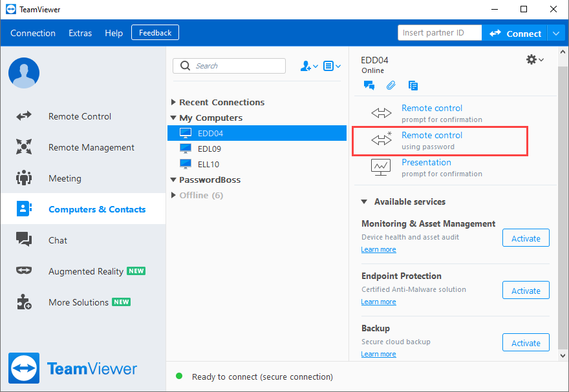Activate Monitoring & Asset Management

[x=526, y=238]
